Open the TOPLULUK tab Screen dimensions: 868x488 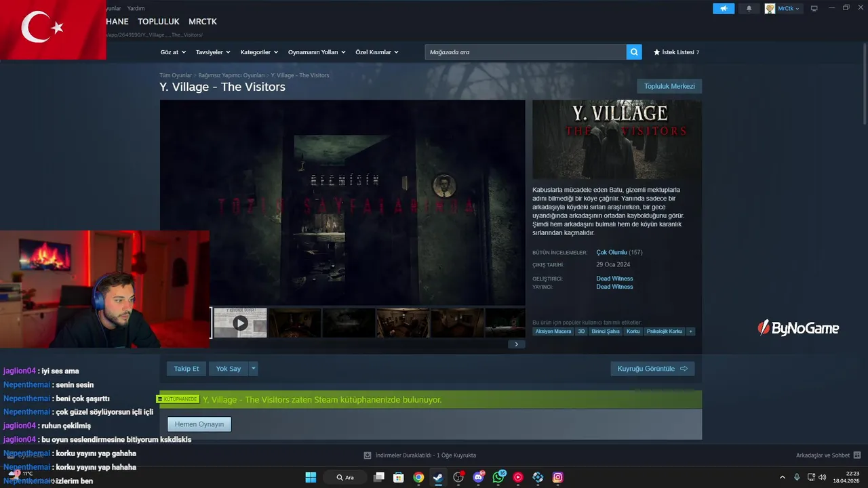[x=158, y=22]
